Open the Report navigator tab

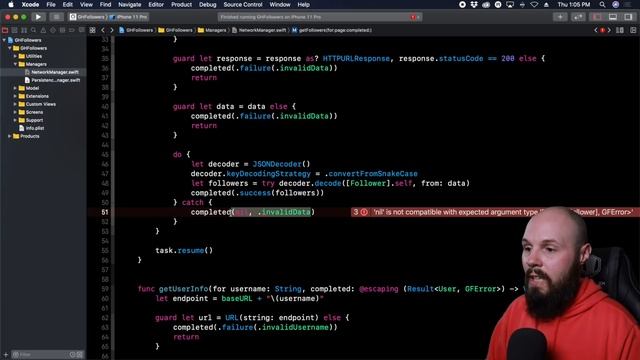[82, 30]
